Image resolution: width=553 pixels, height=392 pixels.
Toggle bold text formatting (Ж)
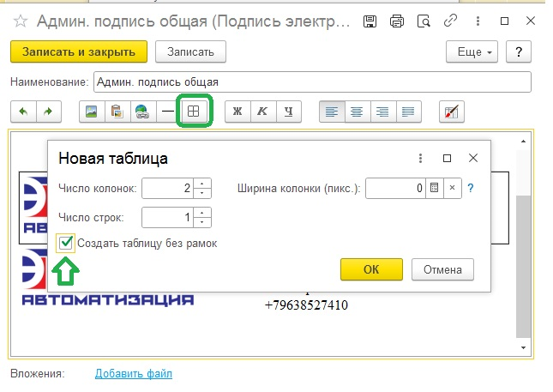(236, 112)
